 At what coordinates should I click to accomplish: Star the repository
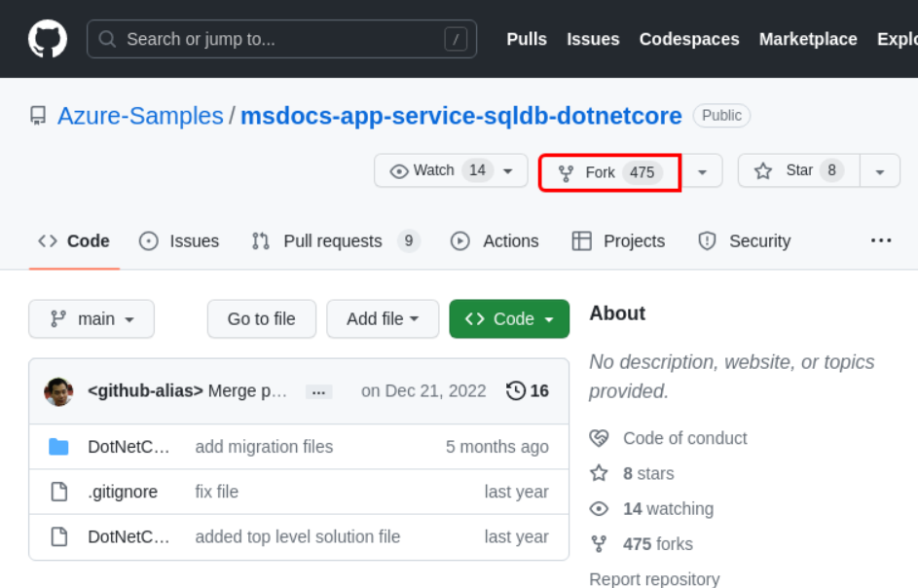coord(799,170)
